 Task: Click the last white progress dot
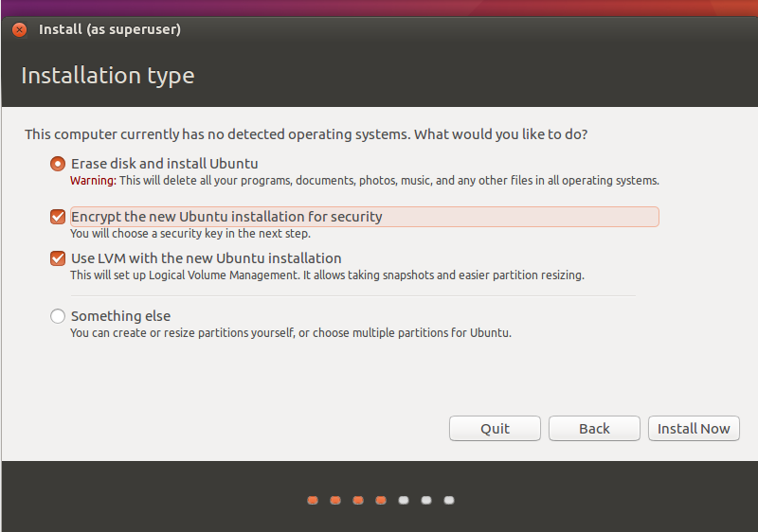point(449,500)
